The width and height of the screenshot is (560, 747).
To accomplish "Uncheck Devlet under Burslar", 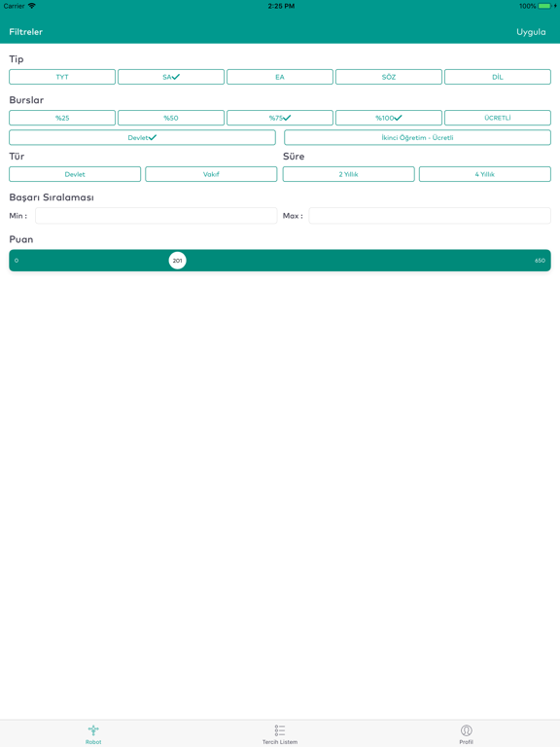I will 142,138.
